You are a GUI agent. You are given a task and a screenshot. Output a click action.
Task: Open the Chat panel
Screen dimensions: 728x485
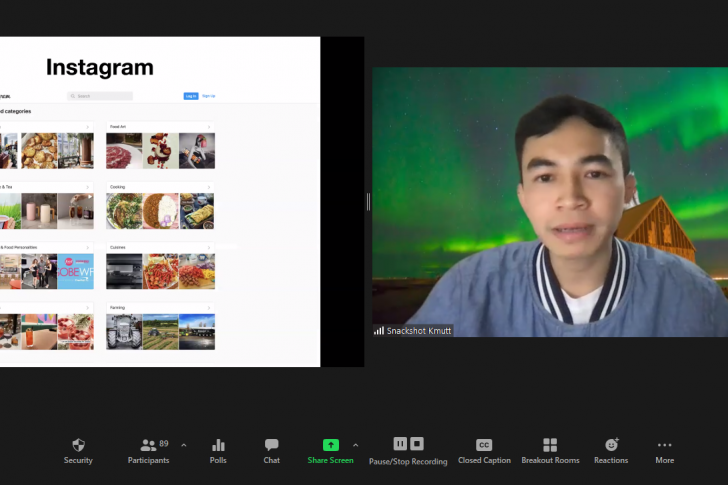point(271,445)
